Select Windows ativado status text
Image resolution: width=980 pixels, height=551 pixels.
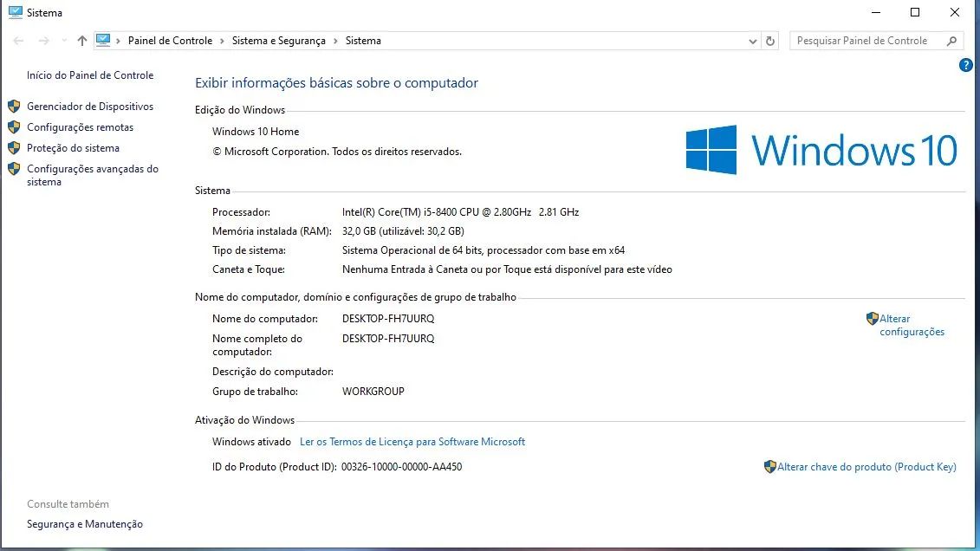click(251, 442)
